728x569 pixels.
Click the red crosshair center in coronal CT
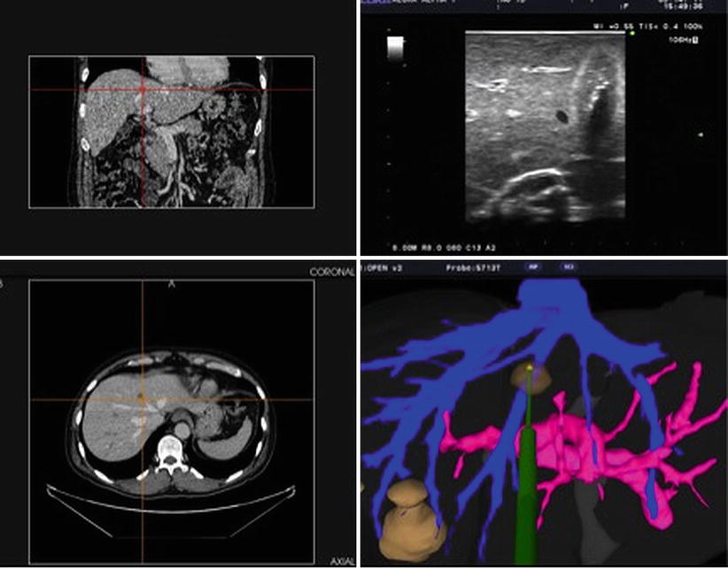pyautogui.click(x=142, y=89)
